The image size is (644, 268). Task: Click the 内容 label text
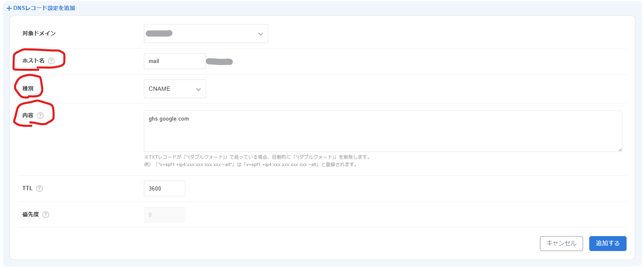(28, 116)
